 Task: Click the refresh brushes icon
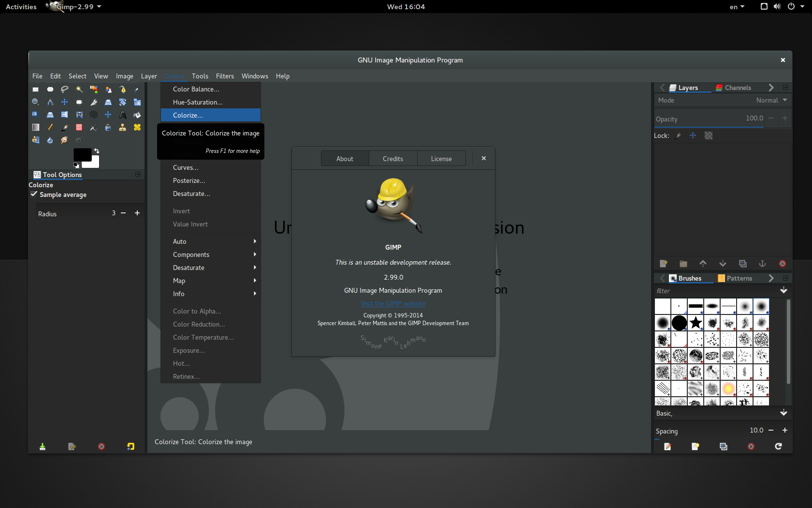(x=778, y=447)
